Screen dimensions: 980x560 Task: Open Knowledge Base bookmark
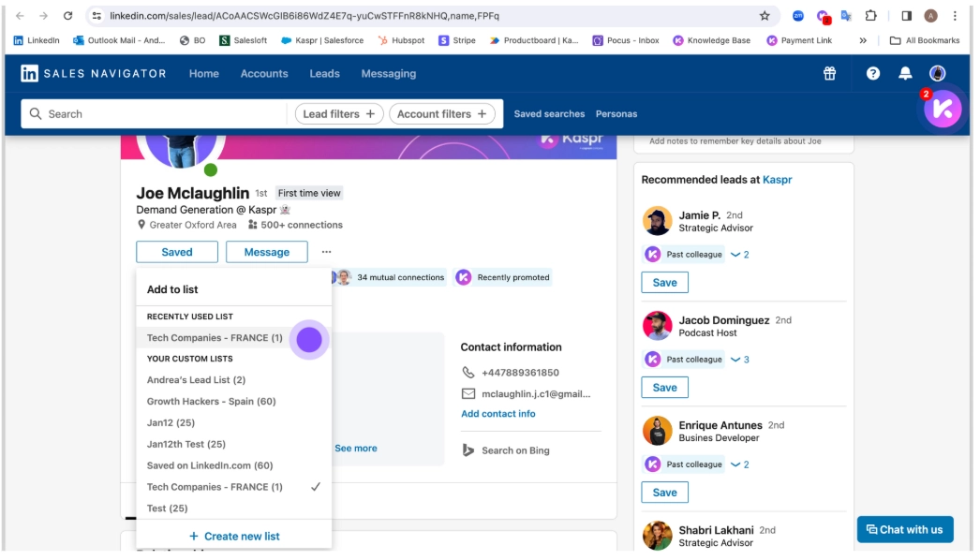712,40
